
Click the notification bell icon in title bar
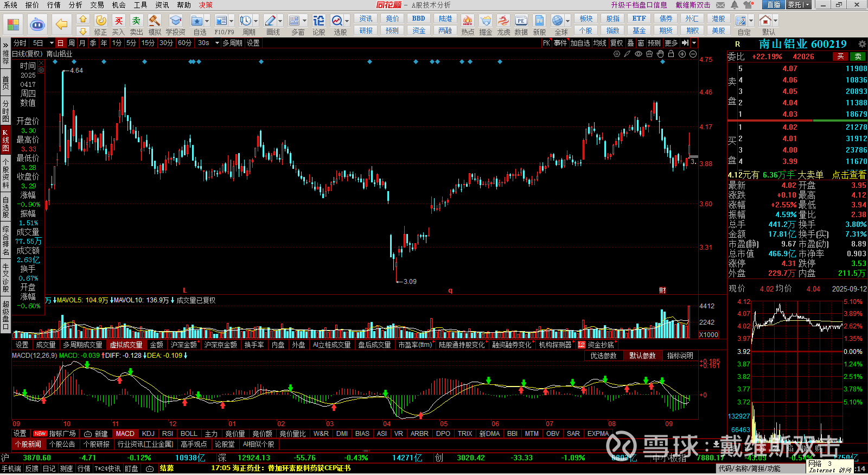click(x=734, y=5)
